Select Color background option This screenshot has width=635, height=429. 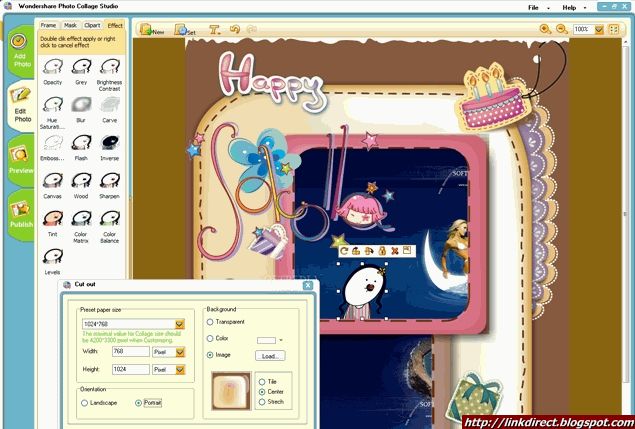pyautogui.click(x=210, y=338)
